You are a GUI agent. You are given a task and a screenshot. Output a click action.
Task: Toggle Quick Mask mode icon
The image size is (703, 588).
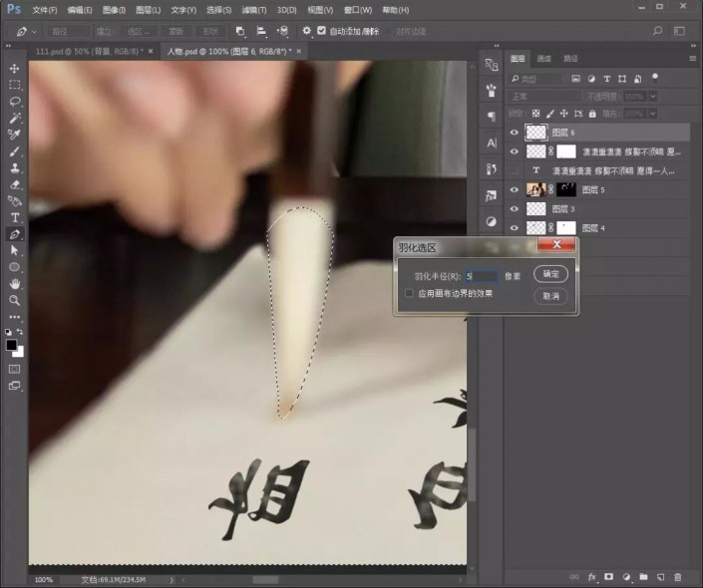[14, 369]
